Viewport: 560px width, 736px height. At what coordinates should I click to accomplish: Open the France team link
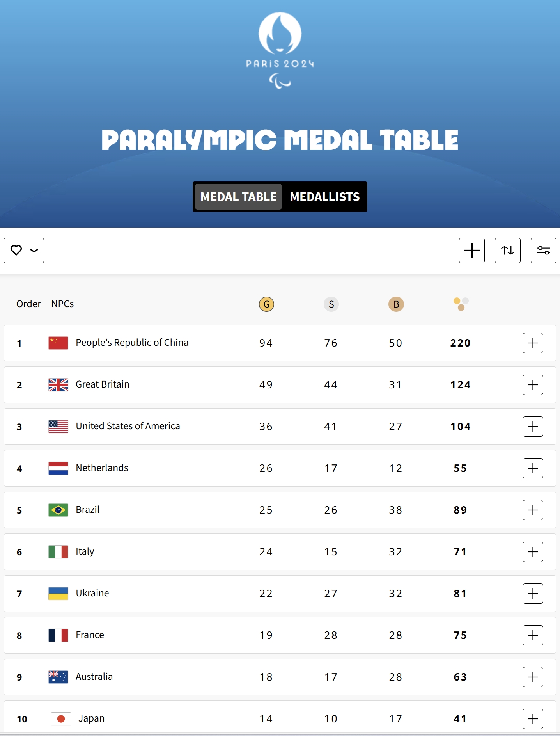[90, 635]
